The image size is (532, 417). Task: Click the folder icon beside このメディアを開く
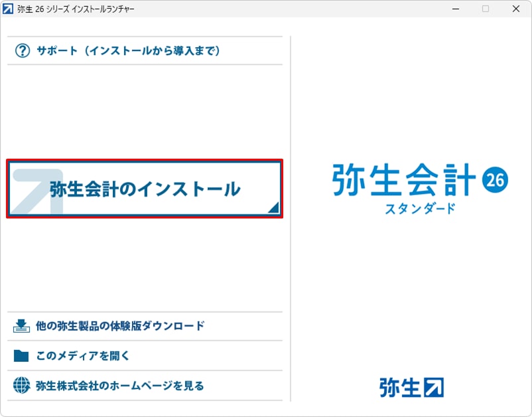(22, 355)
